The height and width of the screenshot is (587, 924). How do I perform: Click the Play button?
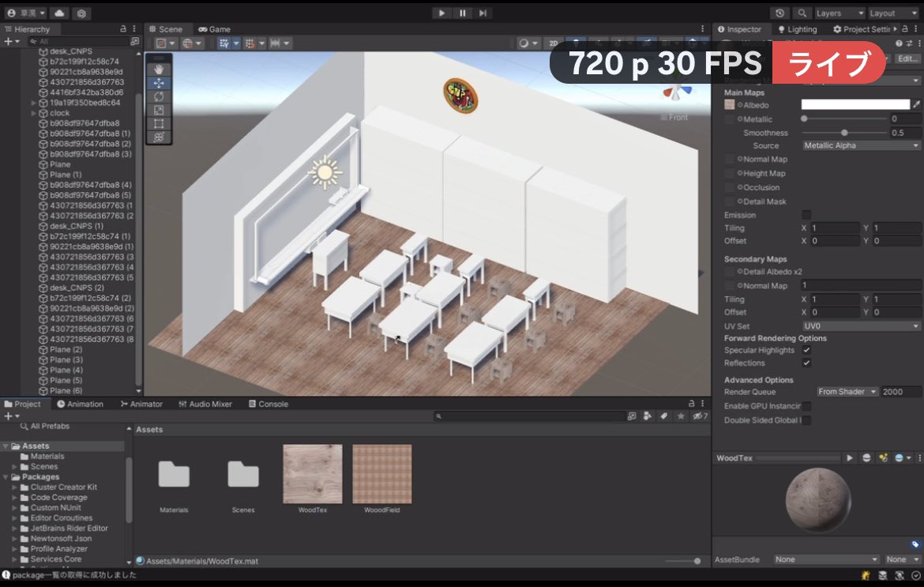(441, 13)
